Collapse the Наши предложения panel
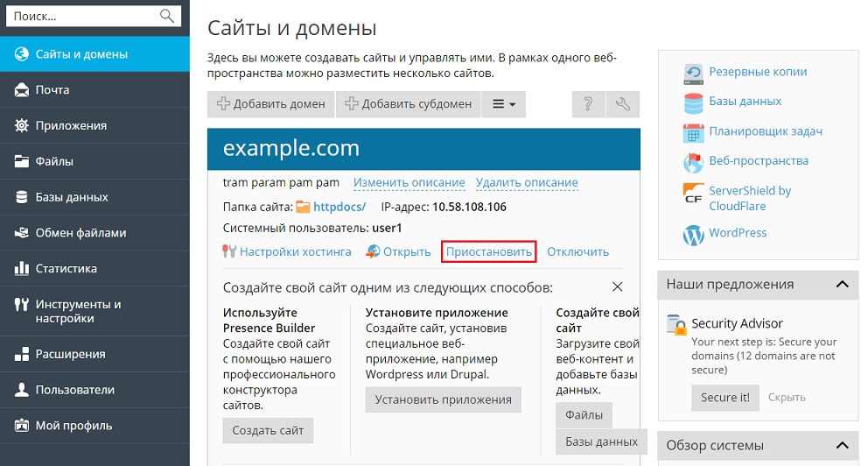Image resolution: width=868 pixels, height=466 pixels. 842,285
